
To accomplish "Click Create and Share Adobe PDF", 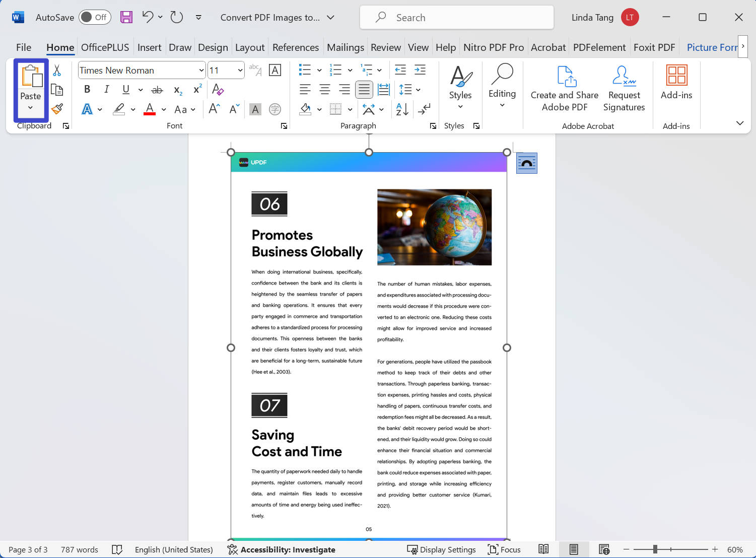I will pyautogui.click(x=564, y=88).
